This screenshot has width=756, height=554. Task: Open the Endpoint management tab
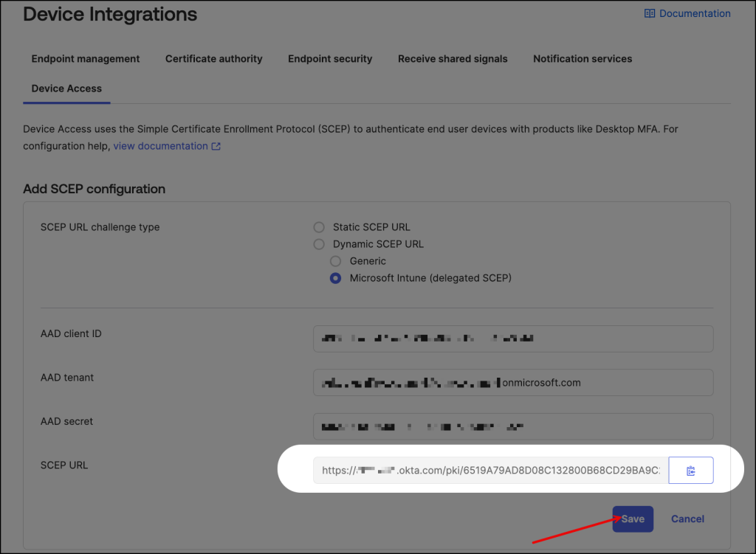tap(86, 59)
